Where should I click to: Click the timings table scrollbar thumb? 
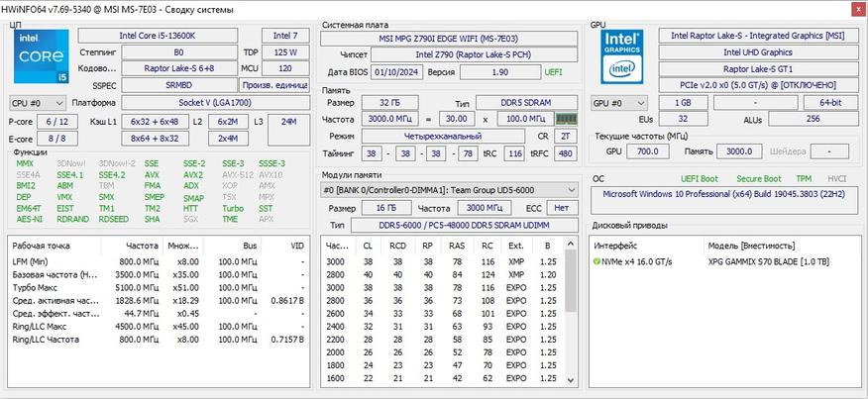click(570, 281)
